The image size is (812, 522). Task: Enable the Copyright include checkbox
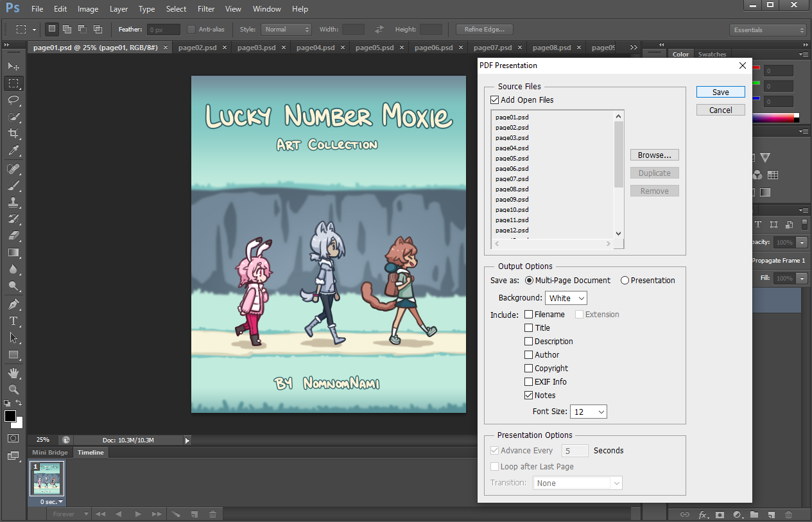529,368
